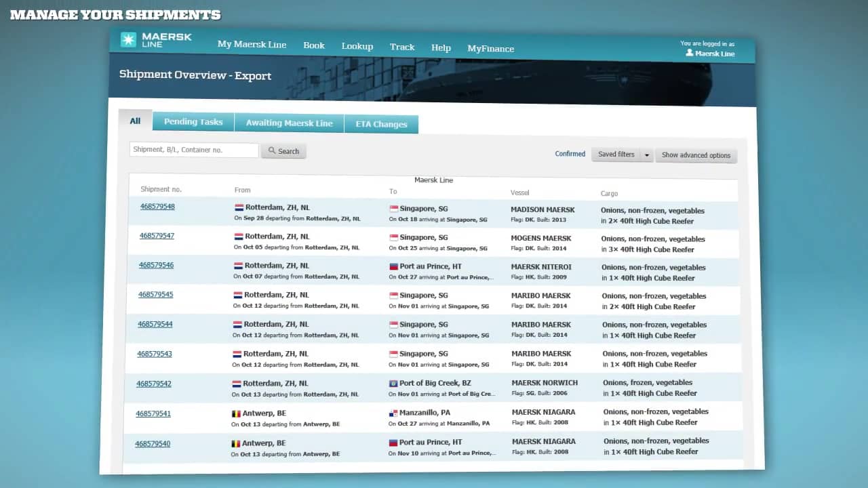Click the MAERSK NORWICH vessel name
The height and width of the screenshot is (488, 868).
[x=545, y=383]
